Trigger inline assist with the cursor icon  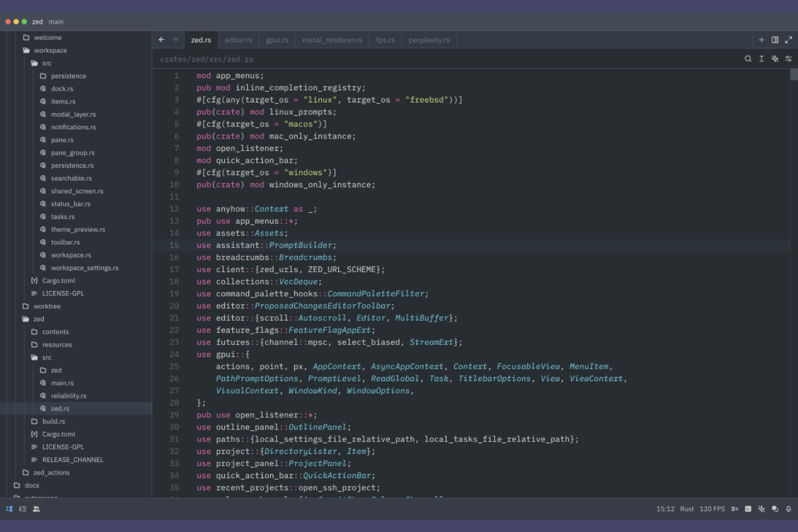click(761, 59)
